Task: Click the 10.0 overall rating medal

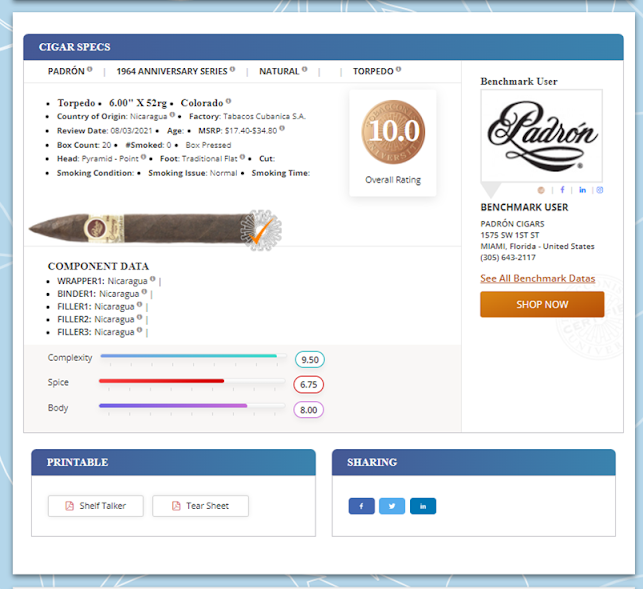Action: coord(393,132)
